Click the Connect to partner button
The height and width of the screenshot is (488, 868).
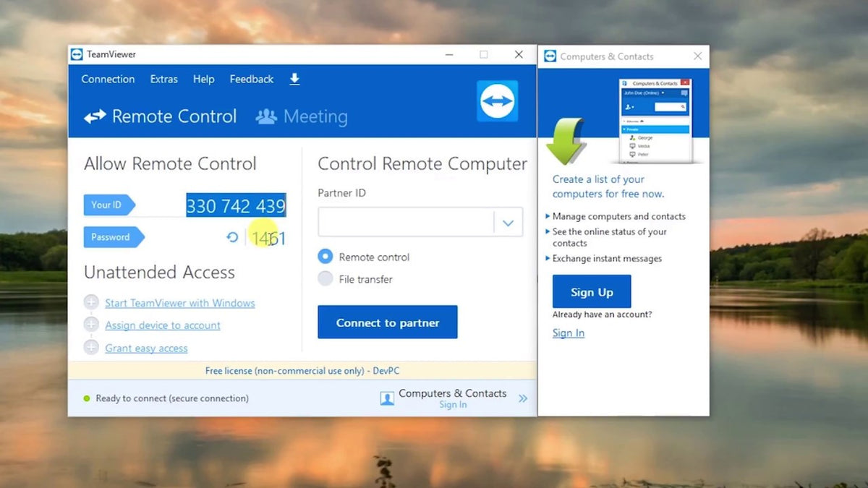(x=388, y=322)
